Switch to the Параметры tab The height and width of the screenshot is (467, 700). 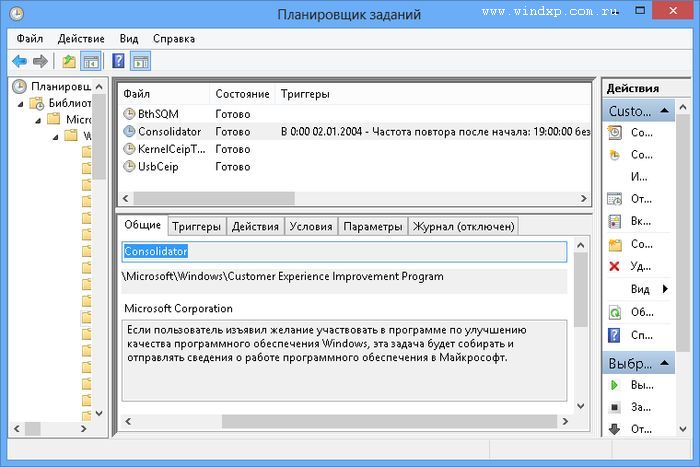coord(373,227)
